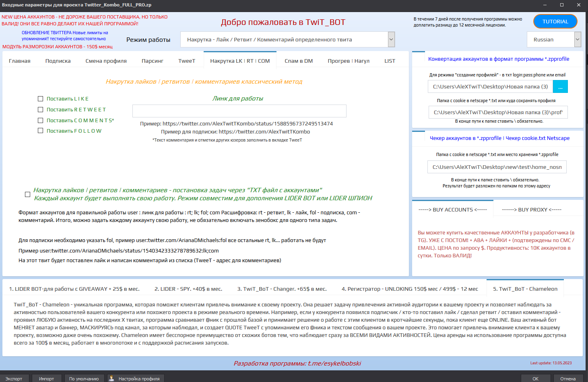The height and width of the screenshot is (382, 588).
Task: Select the LIST tab
Action: click(390, 61)
